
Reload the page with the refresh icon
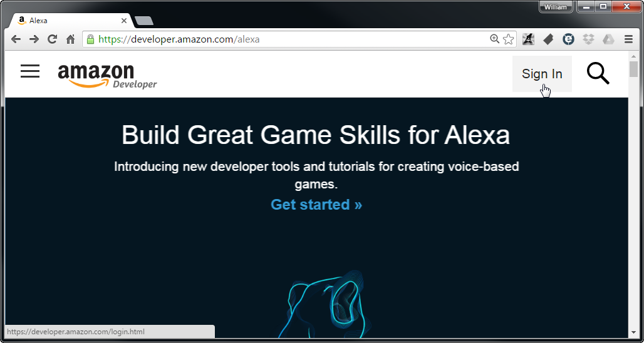pos(52,39)
